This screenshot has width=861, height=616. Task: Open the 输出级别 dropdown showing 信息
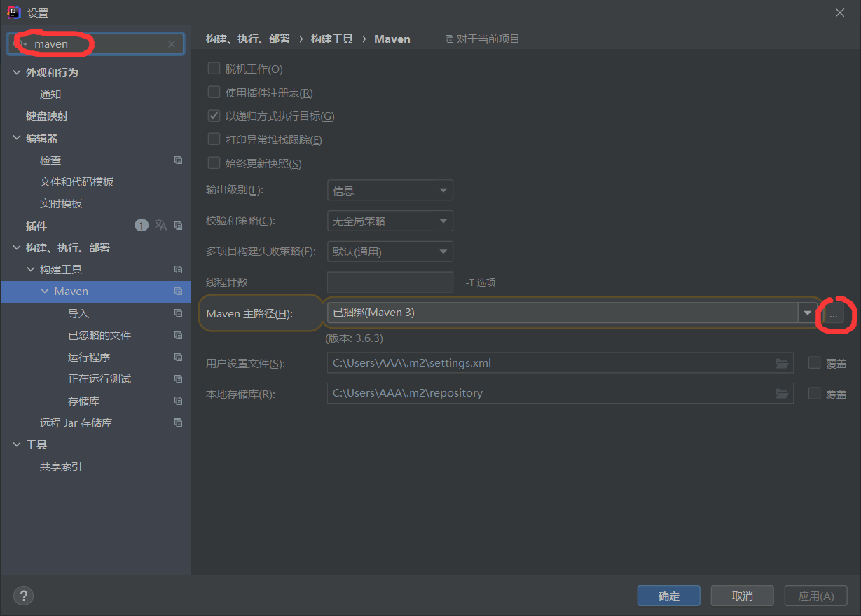[x=390, y=191]
